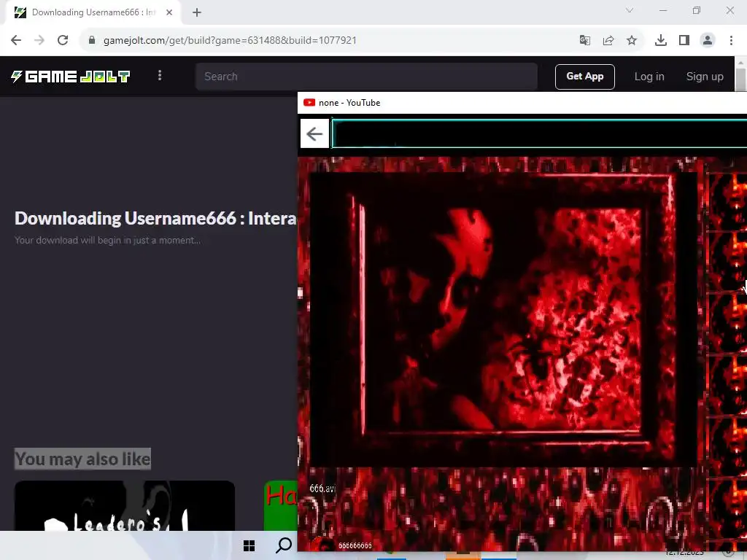The height and width of the screenshot is (560, 747).
Task: Click the Sign up link
Action: coord(705,76)
